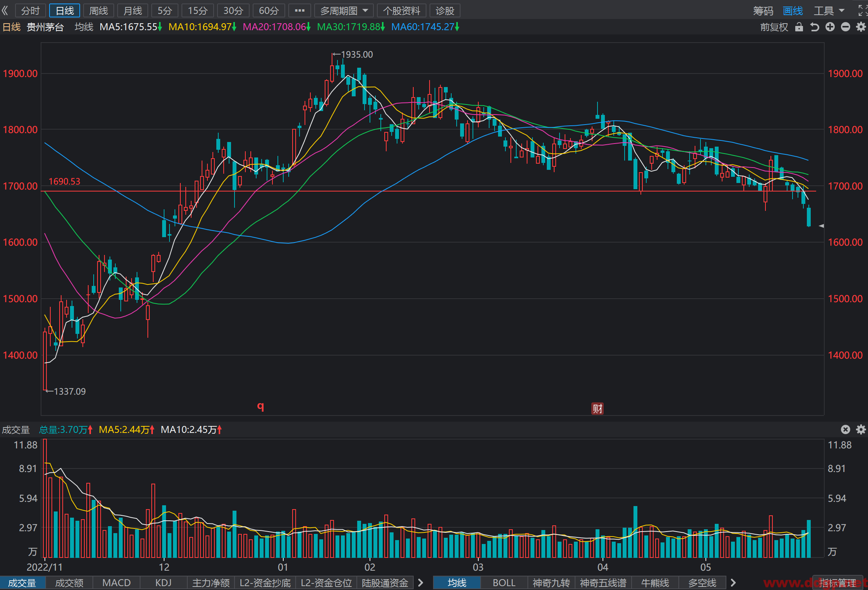Toggle the 画线 drawing mode
Viewport: 868px width, 590px height.
tap(793, 10)
